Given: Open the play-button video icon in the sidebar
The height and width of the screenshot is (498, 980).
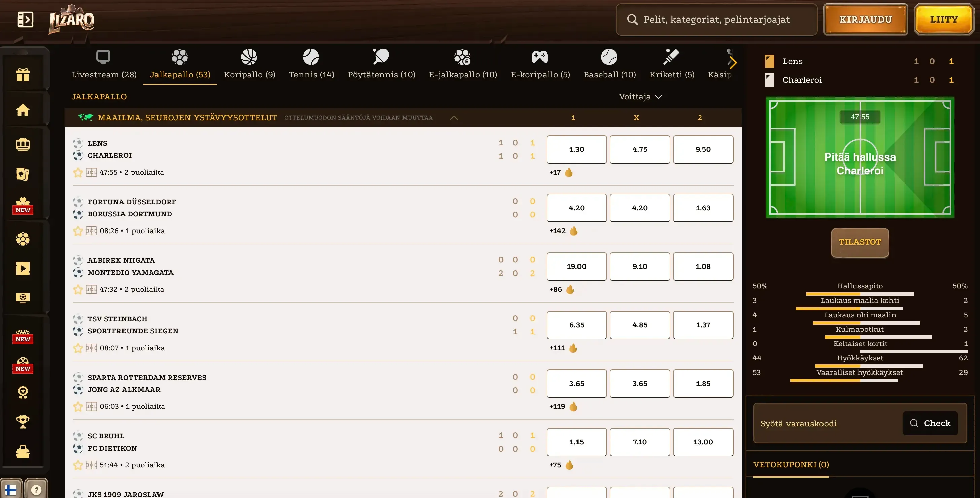Looking at the screenshot, I should coord(23,269).
